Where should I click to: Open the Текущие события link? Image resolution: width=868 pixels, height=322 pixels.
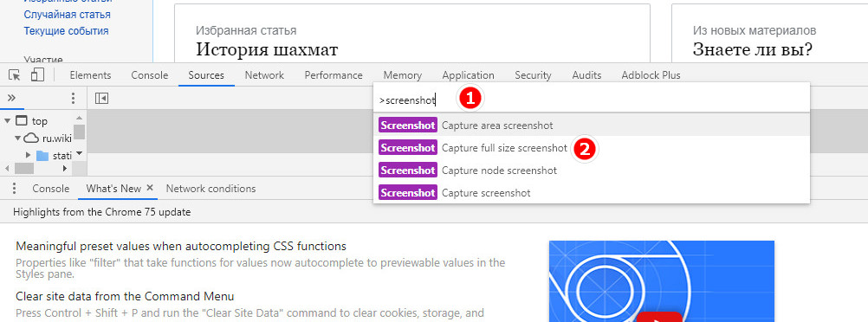click(66, 31)
